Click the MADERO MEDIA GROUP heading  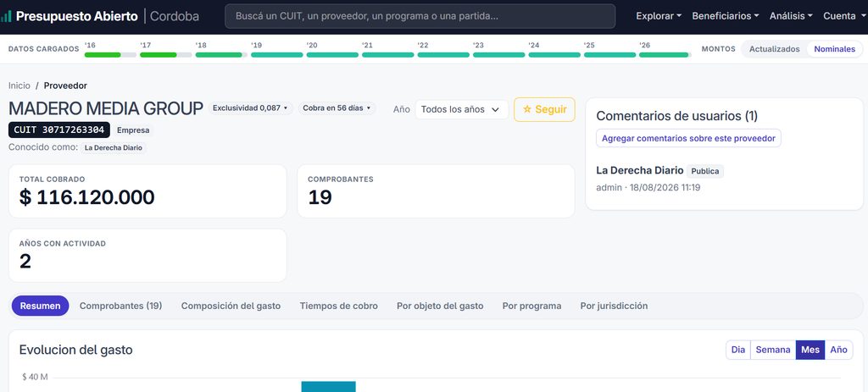106,109
